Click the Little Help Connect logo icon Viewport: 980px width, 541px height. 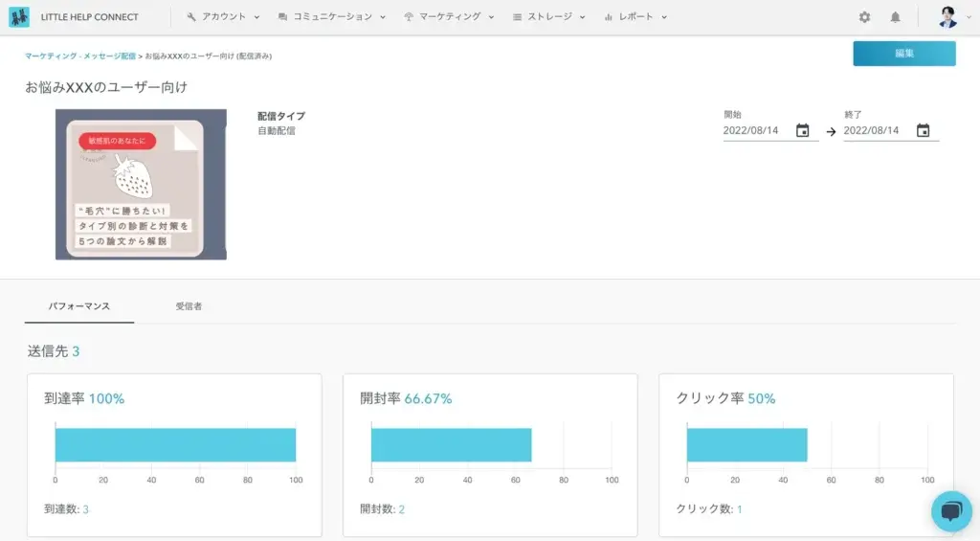(x=19, y=17)
